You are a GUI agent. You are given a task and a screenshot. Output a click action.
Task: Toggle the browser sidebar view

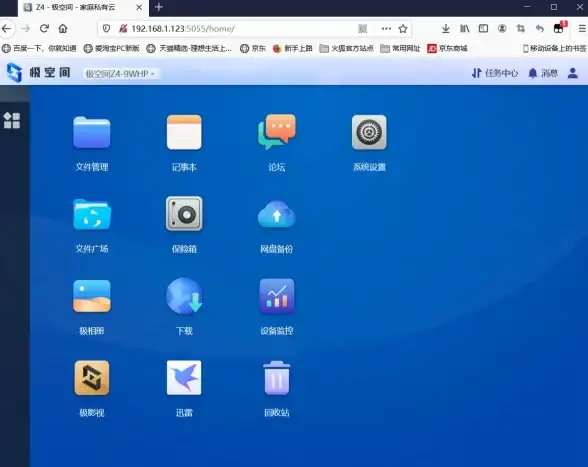tap(483, 29)
